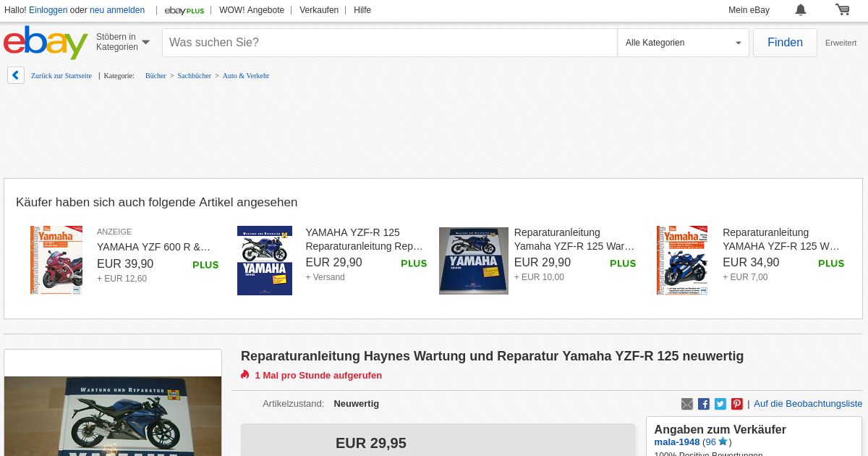
Task: Click the seller's blue feedback star
Action: click(x=723, y=442)
